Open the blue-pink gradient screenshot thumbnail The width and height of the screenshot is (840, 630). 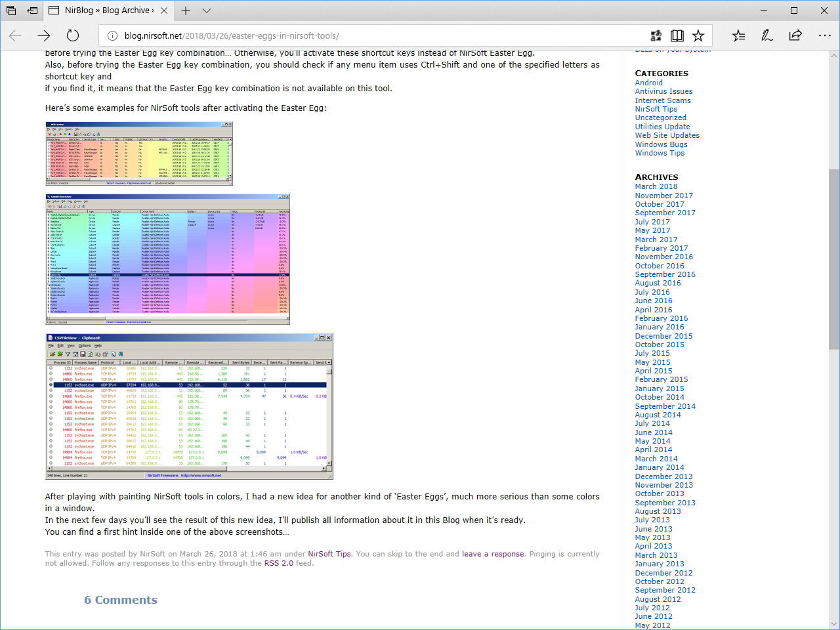click(167, 259)
